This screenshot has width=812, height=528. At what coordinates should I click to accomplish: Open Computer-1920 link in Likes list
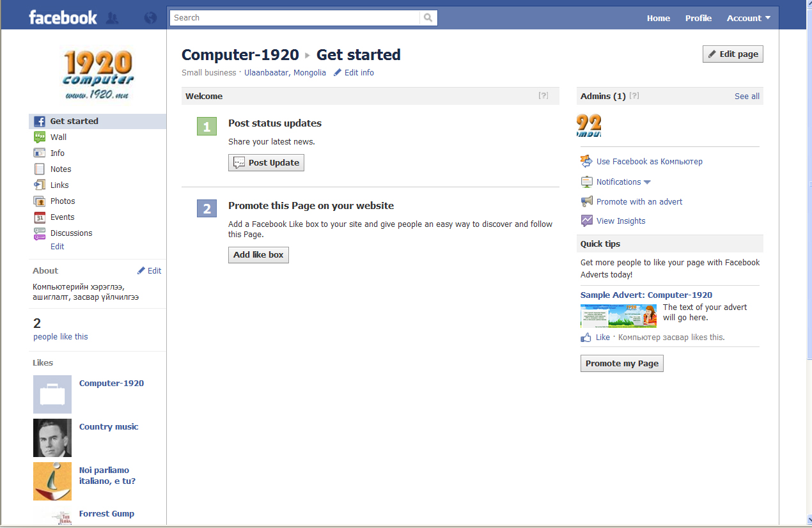[x=111, y=384]
